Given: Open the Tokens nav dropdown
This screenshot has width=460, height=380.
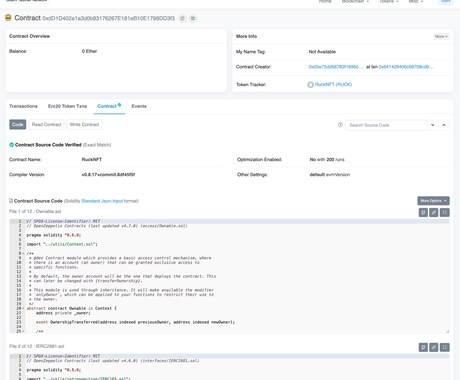Looking at the screenshot, I should (x=389, y=2).
